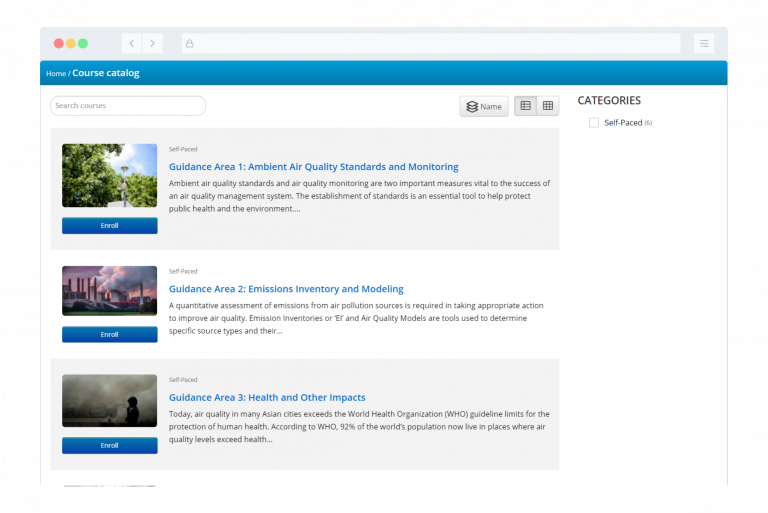Click the Search courses input field
The width and height of the screenshot is (768, 513).
(128, 106)
